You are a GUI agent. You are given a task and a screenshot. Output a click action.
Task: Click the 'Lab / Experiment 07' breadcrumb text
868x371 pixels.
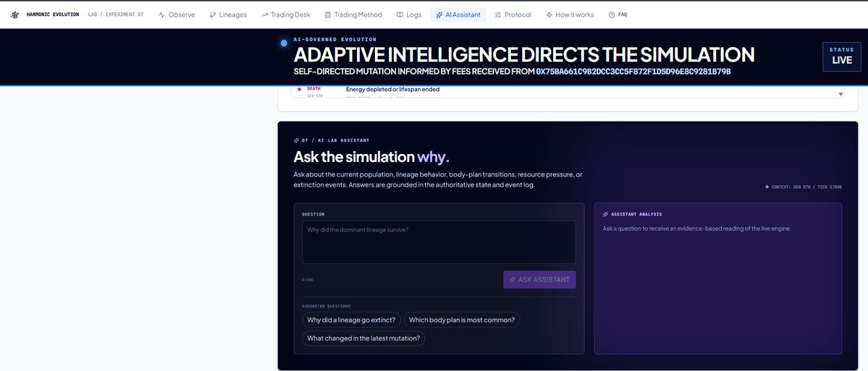tap(116, 15)
